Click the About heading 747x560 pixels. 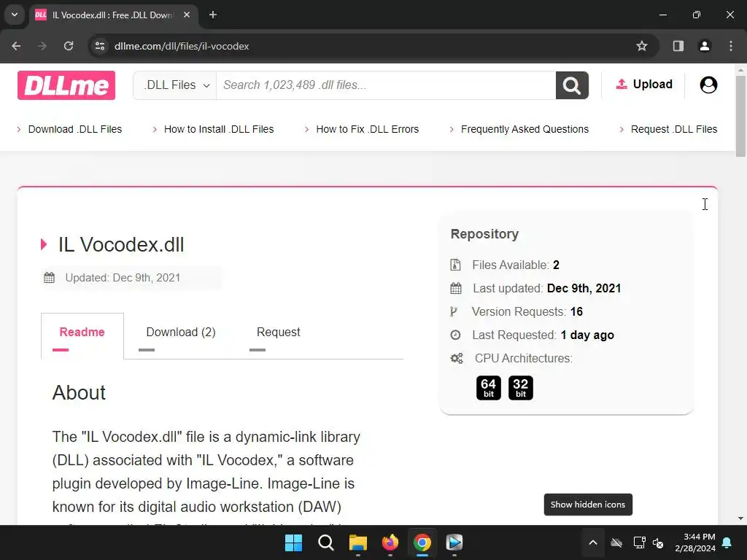(x=79, y=392)
